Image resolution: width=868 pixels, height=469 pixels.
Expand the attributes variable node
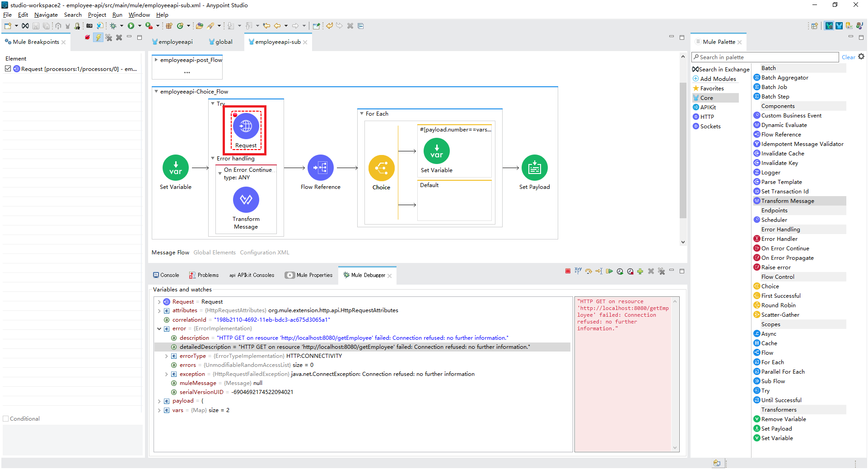(x=159, y=311)
